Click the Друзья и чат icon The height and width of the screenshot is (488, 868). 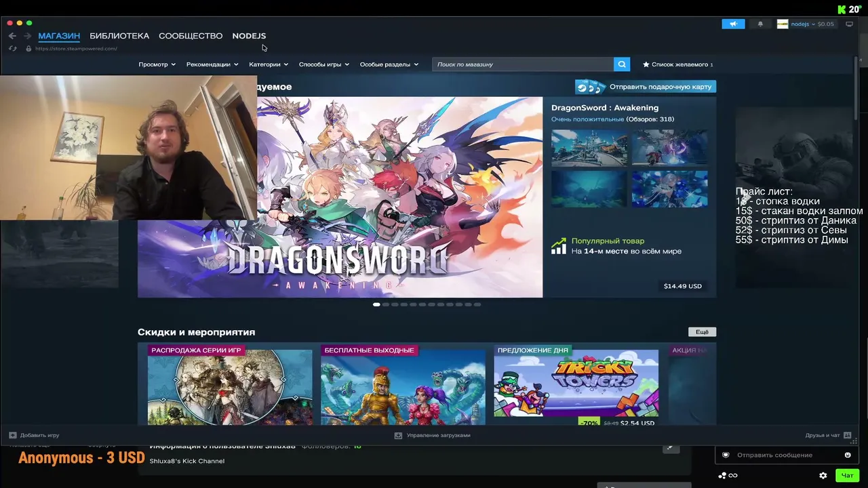click(x=846, y=435)
